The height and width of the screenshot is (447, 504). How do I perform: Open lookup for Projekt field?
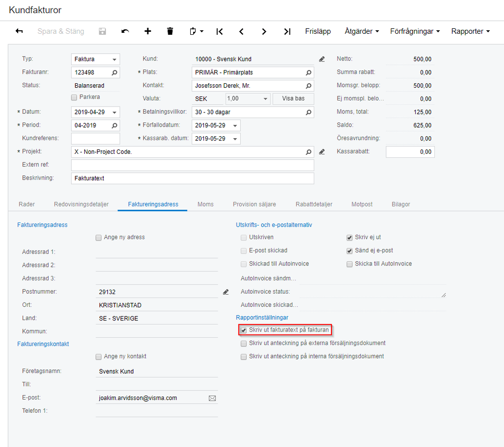[x=309, y=152]
